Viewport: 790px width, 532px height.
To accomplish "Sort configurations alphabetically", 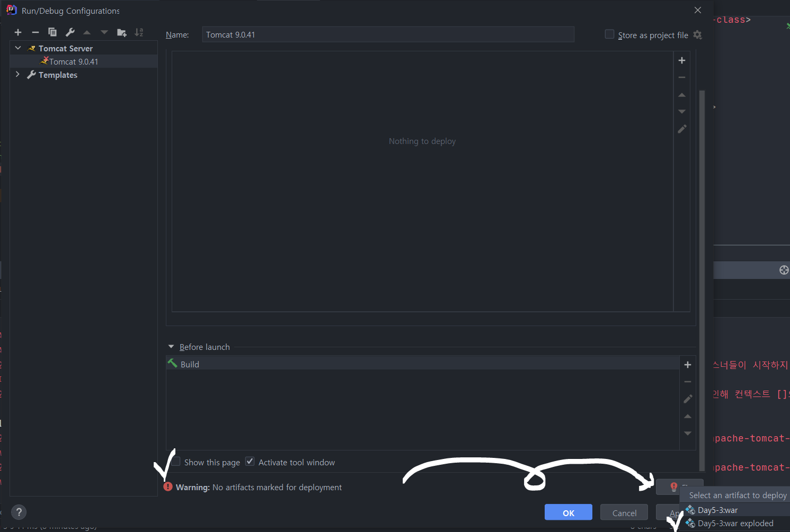I will [139, 32].
